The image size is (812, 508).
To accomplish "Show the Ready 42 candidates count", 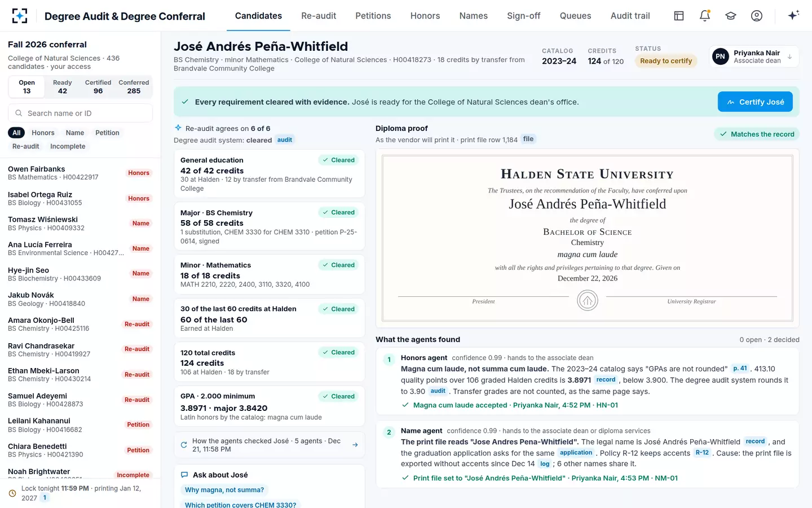I will pos(63,87).
